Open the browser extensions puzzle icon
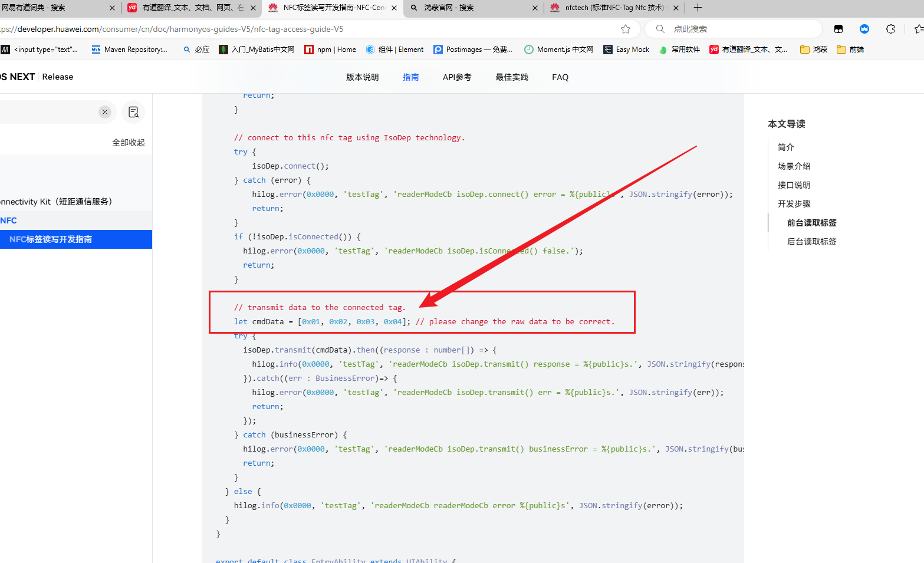The height and width of the screenshot is (563, 924). coord(890,29)
